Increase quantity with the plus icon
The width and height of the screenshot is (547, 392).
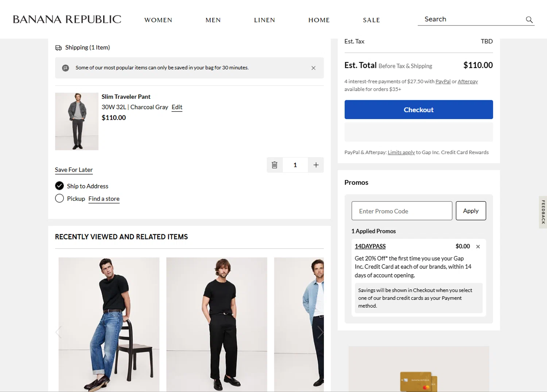[316, 165]
